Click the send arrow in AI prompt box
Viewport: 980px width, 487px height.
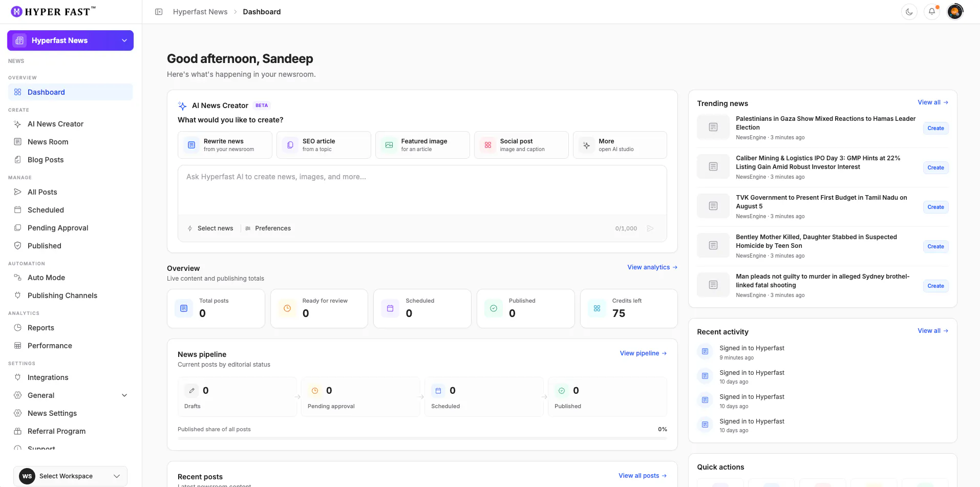click(x=650, y=228)
